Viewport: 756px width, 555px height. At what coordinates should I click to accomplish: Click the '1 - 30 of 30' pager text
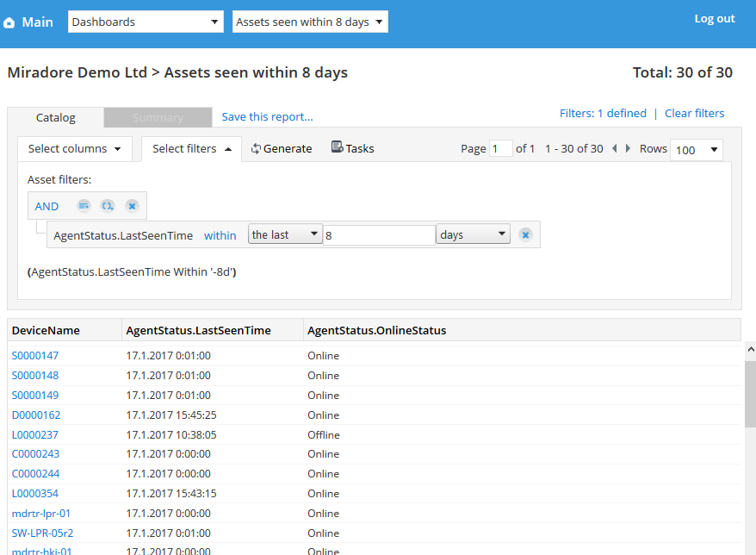pyautogui.click(x=573, y=148)
